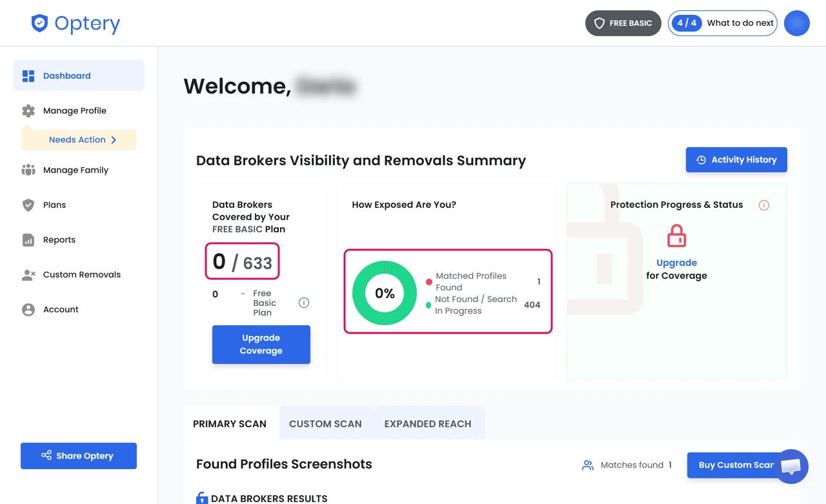The height and width of the screenshot is (504, 826).
Task: Switch to the CUSTOM SCAN tab
Action: (x=325, y=424)
